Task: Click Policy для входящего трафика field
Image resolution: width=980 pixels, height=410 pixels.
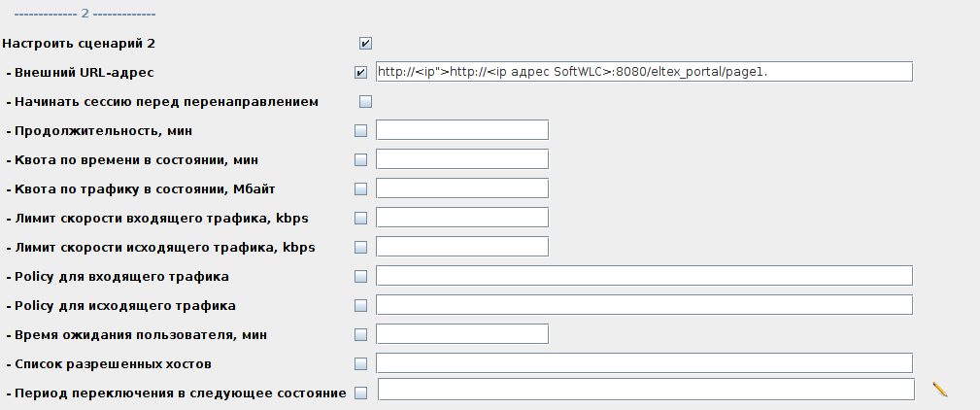Action: (643, 276)
